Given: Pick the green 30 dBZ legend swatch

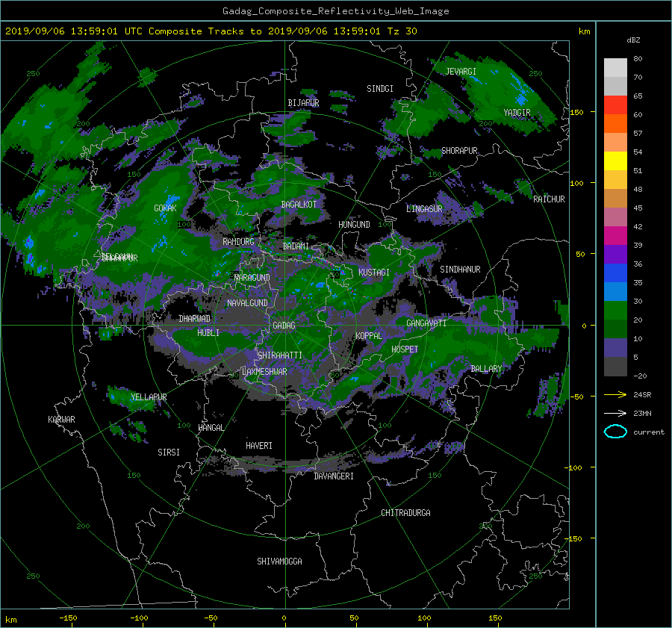Looking at the screenshot, I should [x=615, y=310].
